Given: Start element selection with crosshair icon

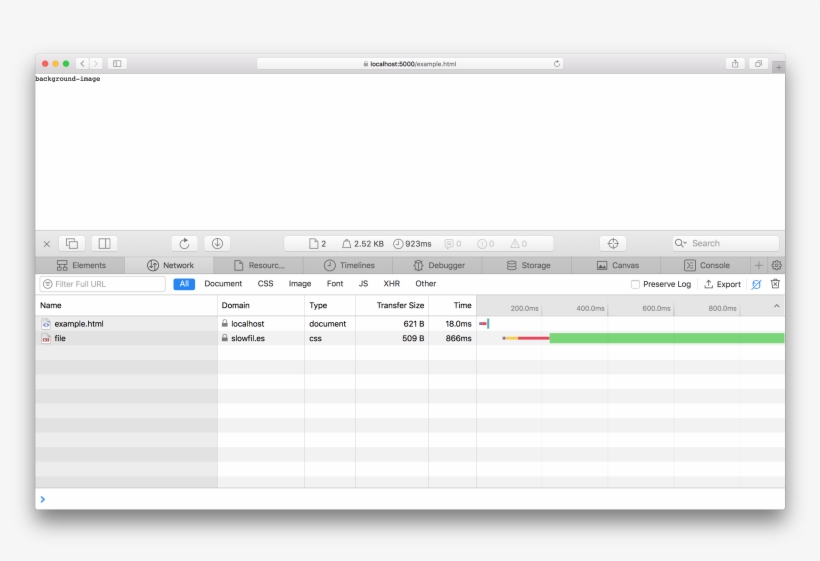Looking at the screenshot, I should pos(613,244).
